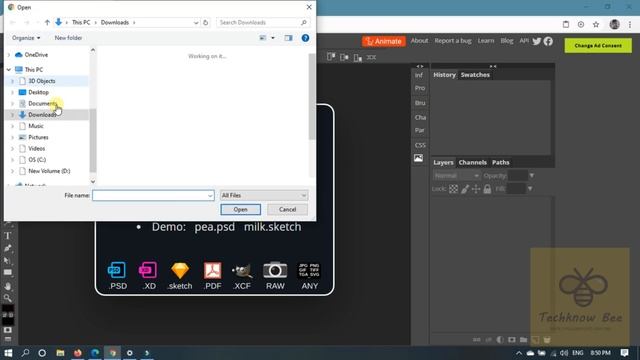The width and height of the screenshot is (640, 360).
Task: Select the Rectangle shape tool
Action: pos(8,272)
